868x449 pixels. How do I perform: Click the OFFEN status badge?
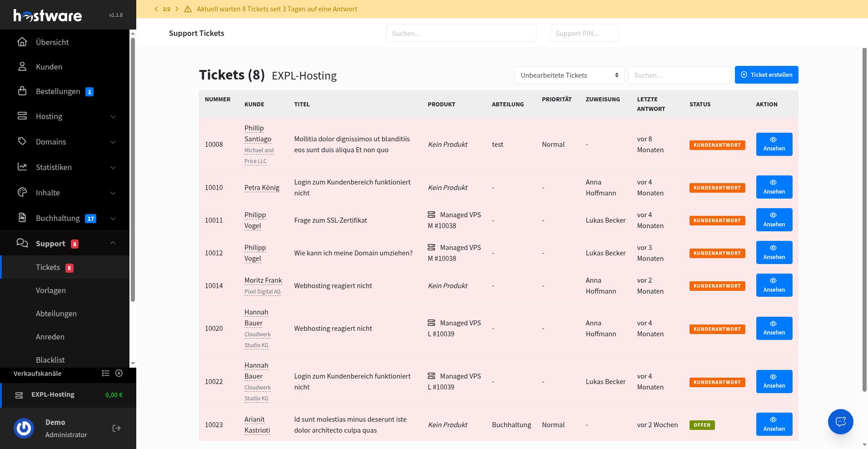pyautogui.click(x=702, y=425)
